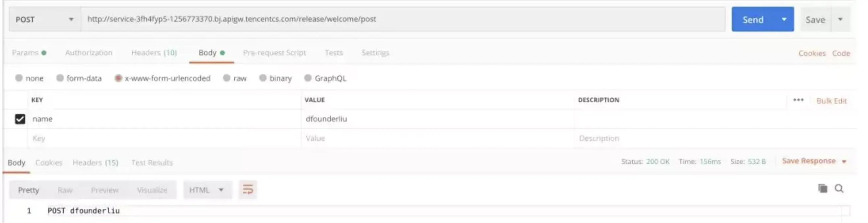Search response using the magnifier icon
This screenshot has height=223, width=868.
839,188
